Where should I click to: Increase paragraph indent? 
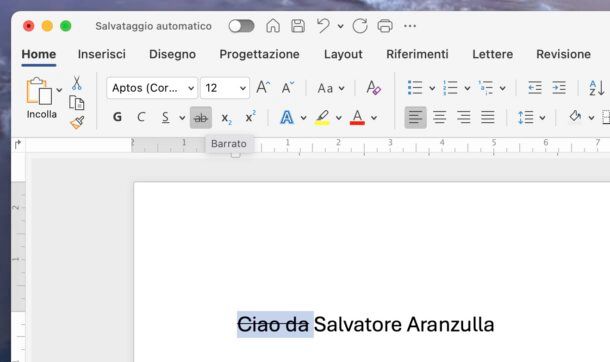559,88
